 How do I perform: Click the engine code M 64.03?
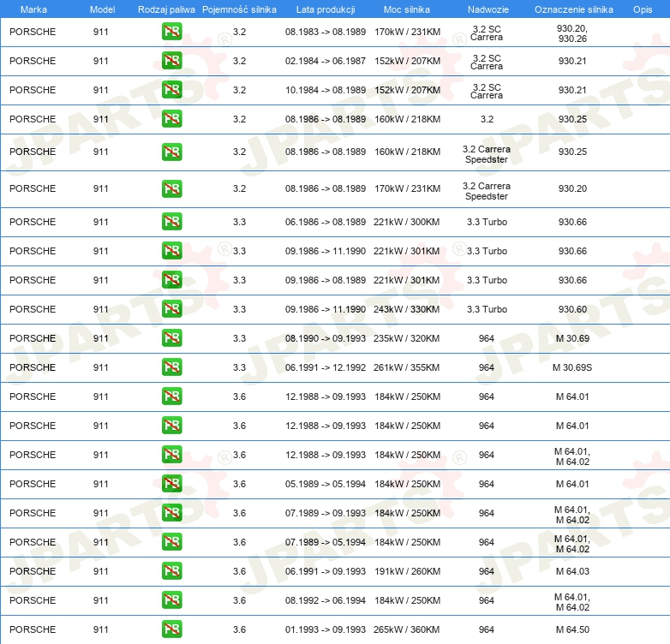point(572,571)
